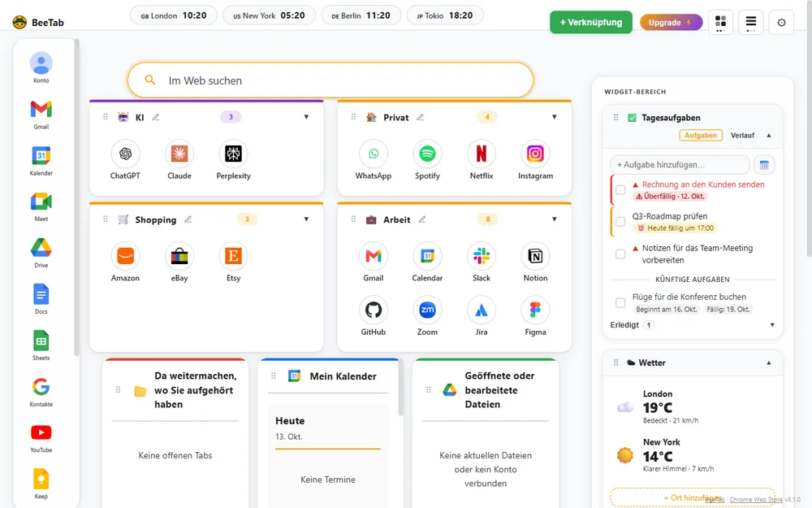812x508 pixels.
Task: Open the Jira shortcut
Action: [x=481, y=310]
